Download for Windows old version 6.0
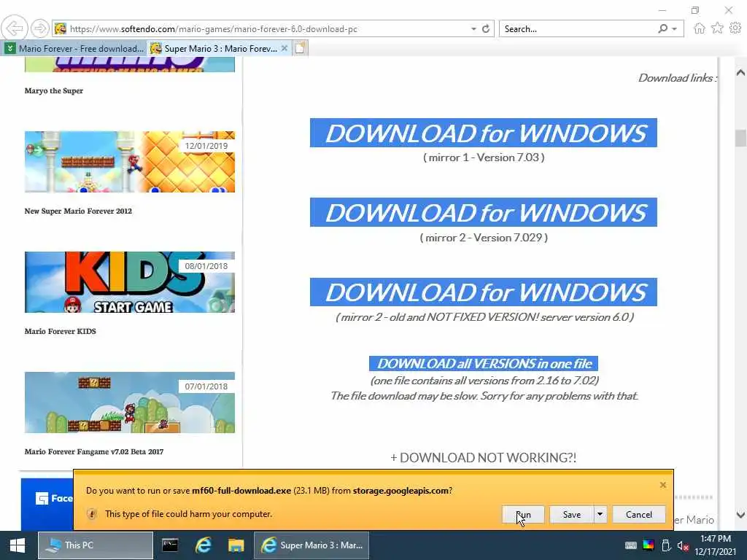The image size is (747, 560). (484, 292)
